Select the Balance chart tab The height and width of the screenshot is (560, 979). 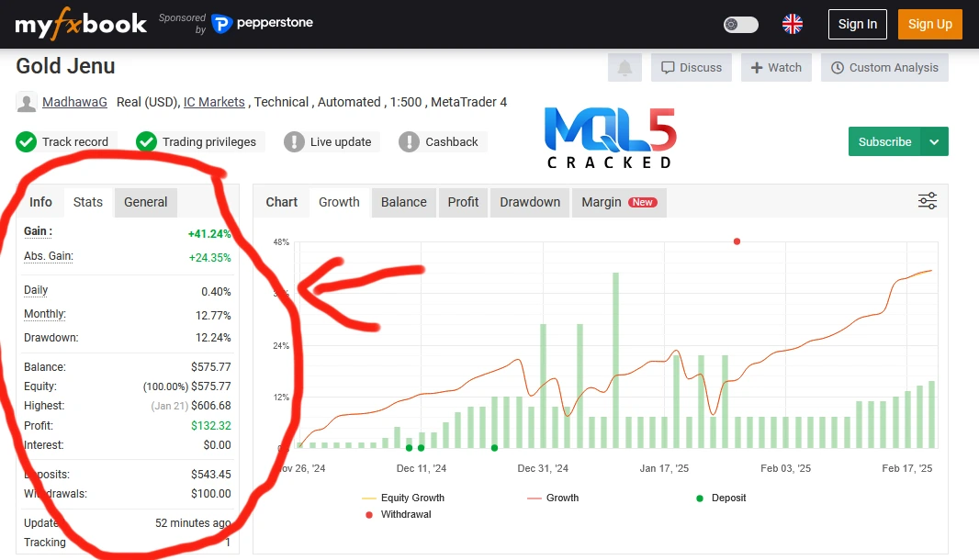[x=404, y=202]
